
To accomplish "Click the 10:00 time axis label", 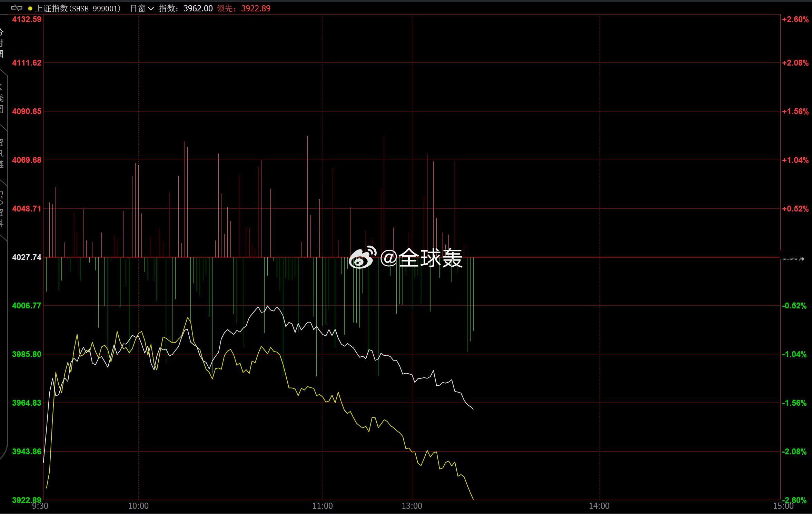I will click(138, 506).
